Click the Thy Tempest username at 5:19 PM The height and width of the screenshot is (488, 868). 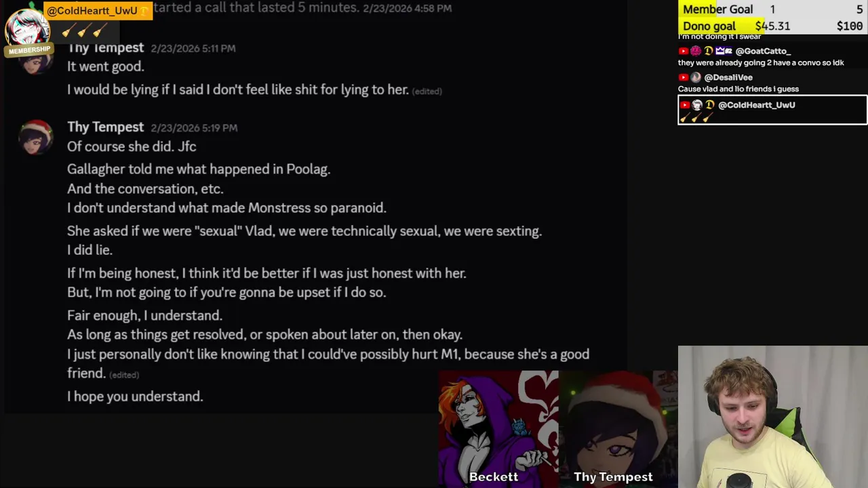(x=105, y=127)
